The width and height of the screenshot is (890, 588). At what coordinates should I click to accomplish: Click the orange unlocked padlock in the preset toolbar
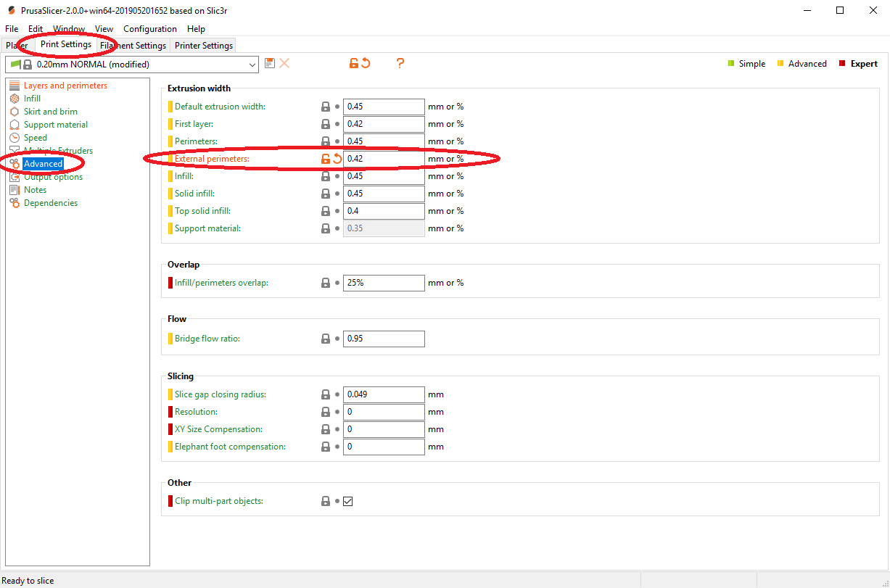[x=353, y=64]
